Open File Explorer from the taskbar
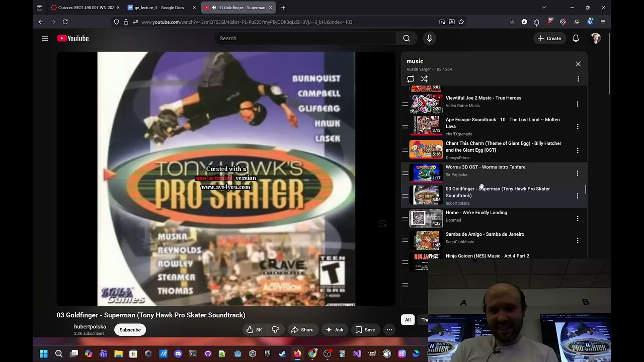Image resolution: width=644 pixels, height=362 pixels. click(119, 354)
